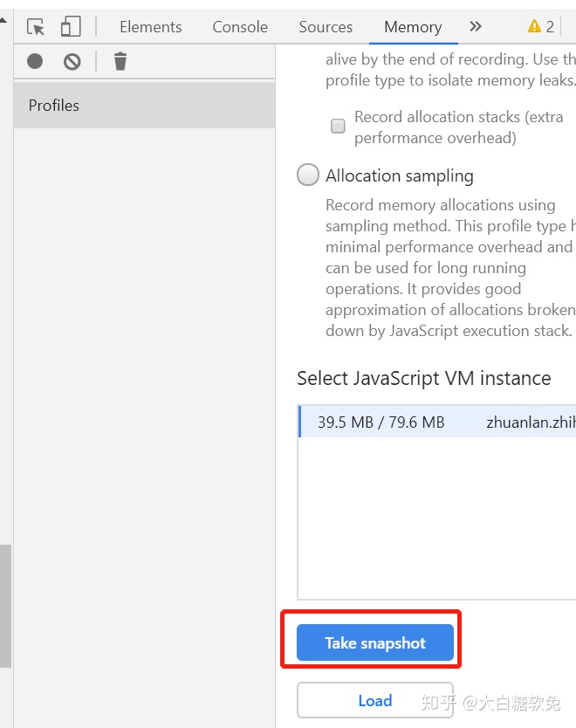Click the clear all profiles icon
Screen dimensions: 576x728
pos(72,61)
